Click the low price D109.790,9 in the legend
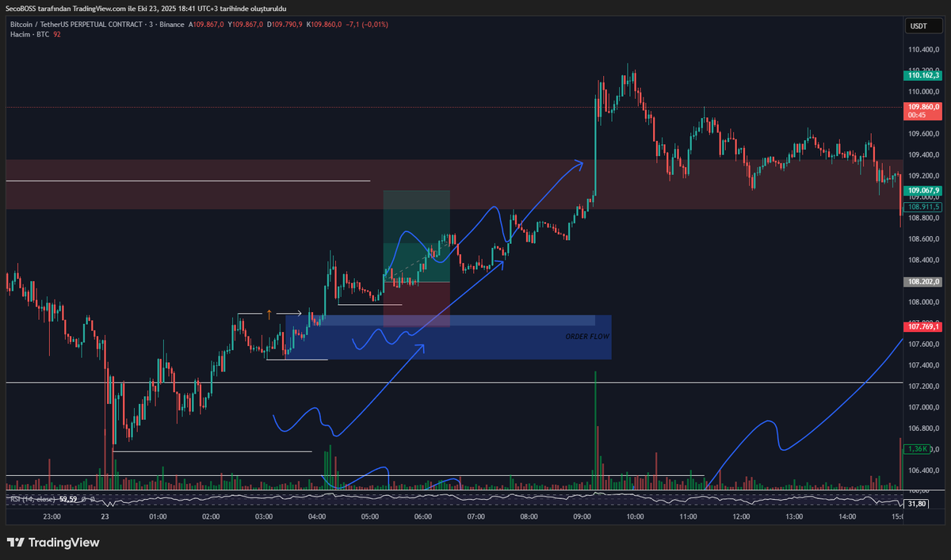This screenshot has width=951, height=560. click(x=285, y=25)
